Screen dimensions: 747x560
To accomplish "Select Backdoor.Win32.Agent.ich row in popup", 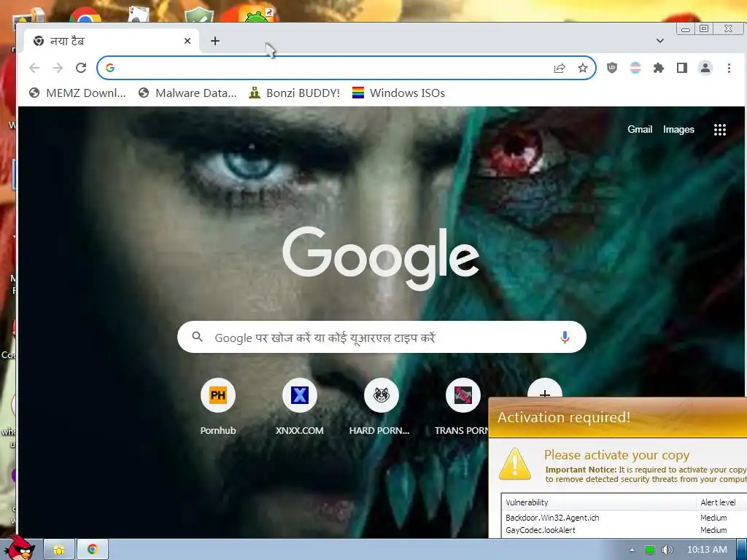I will pos(624,518).
